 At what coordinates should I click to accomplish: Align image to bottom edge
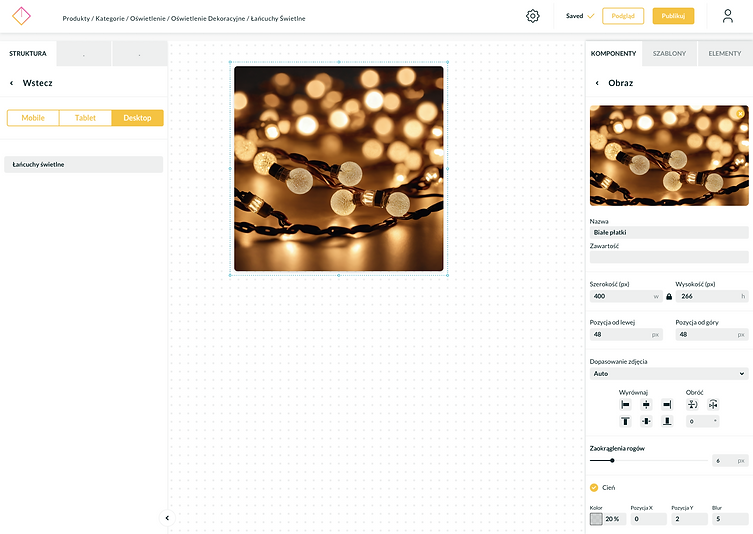pyautogui.click(x=667, y=421)
